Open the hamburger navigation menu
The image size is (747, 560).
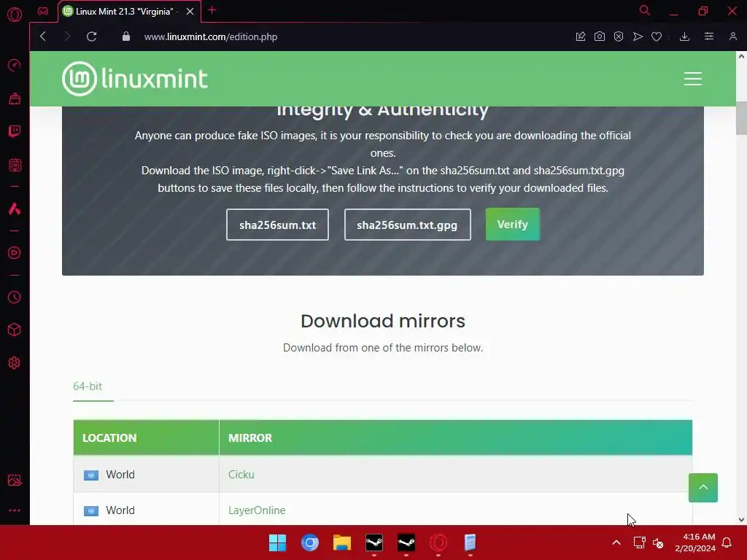693,79
